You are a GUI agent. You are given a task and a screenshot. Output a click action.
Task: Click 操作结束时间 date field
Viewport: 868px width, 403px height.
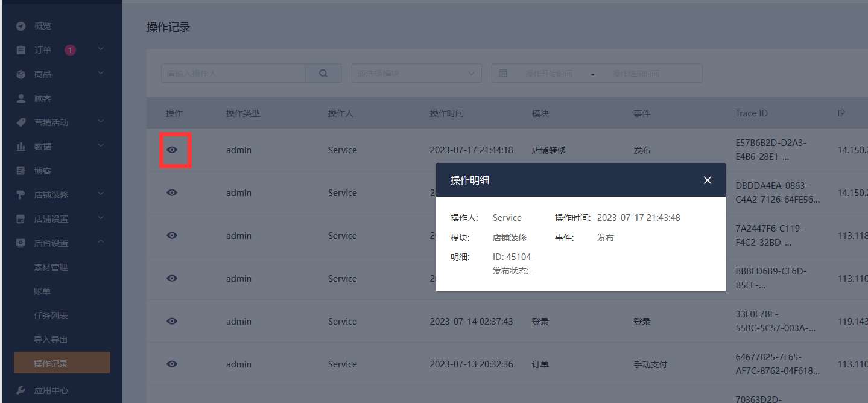point(636,74)
